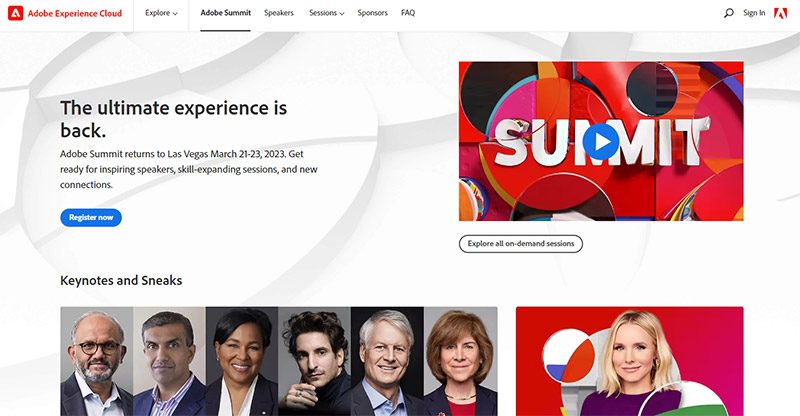
Task: Click the Register now button
Action: point(91,217)
